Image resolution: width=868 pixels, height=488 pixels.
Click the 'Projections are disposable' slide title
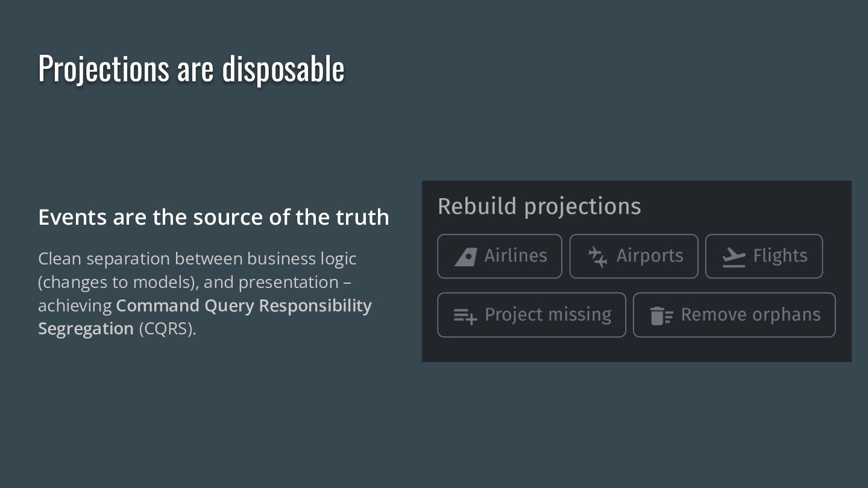click(x=191, y=68)
